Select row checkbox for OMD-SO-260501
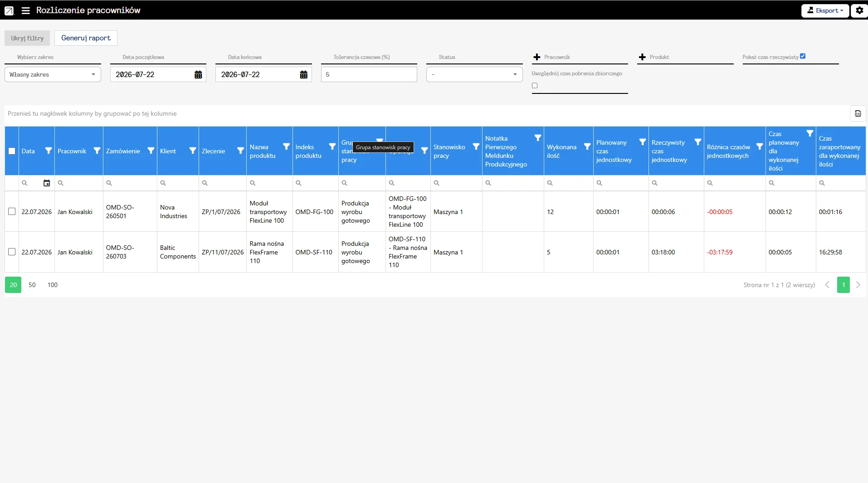The image size is (868, 483). pos(12,211)
